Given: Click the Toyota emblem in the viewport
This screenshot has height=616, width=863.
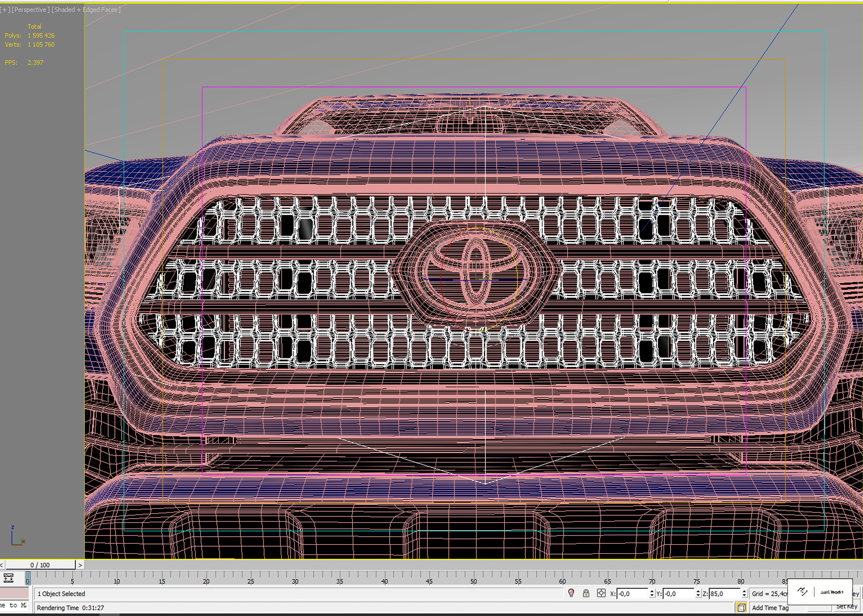Looking at the screenshot, I should tap(475, 272).
